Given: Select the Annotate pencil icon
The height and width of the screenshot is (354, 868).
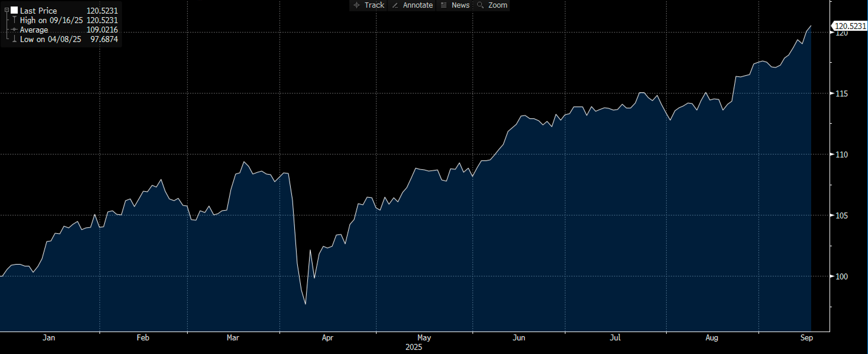Looking at the screenshot, I should [x=395, y=5].
